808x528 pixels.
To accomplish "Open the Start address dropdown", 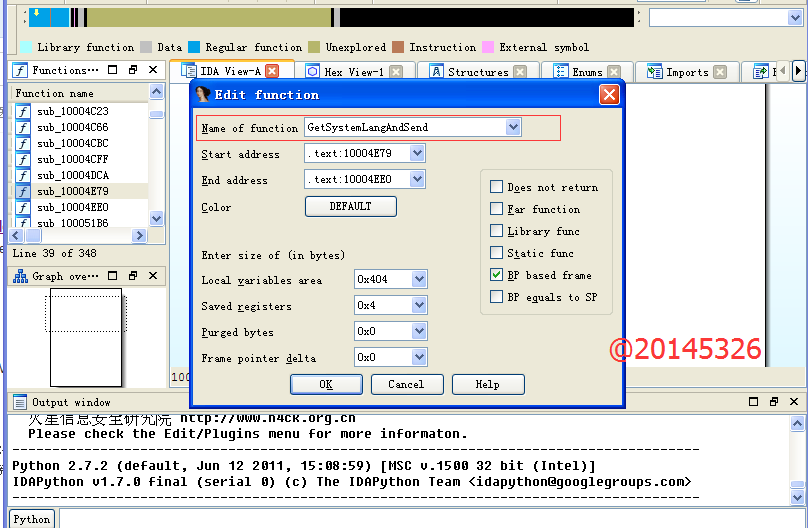I will [417, 154].
